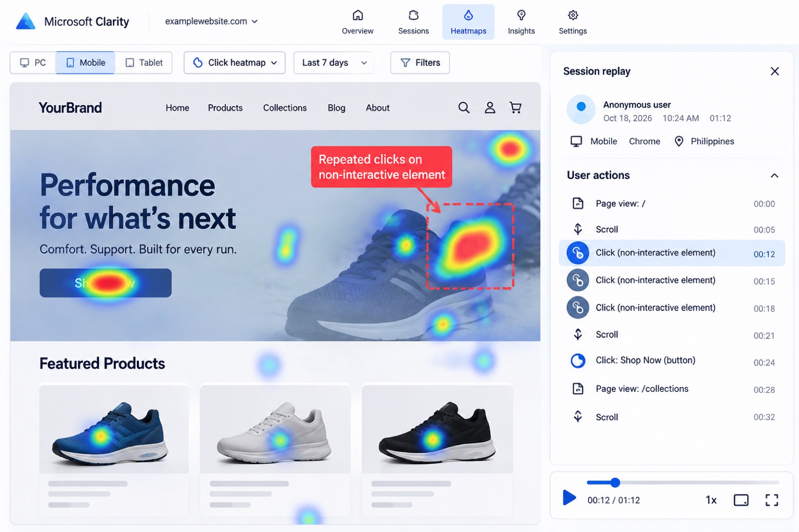Select the Click: Shop Now (button) action

pos(672,361)
